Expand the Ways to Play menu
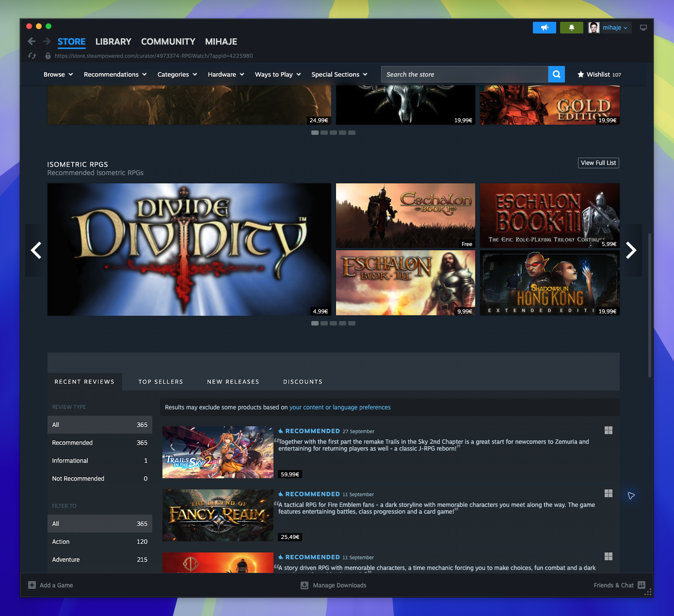Screen dimensions: 674x616 [x=278, y=74]
